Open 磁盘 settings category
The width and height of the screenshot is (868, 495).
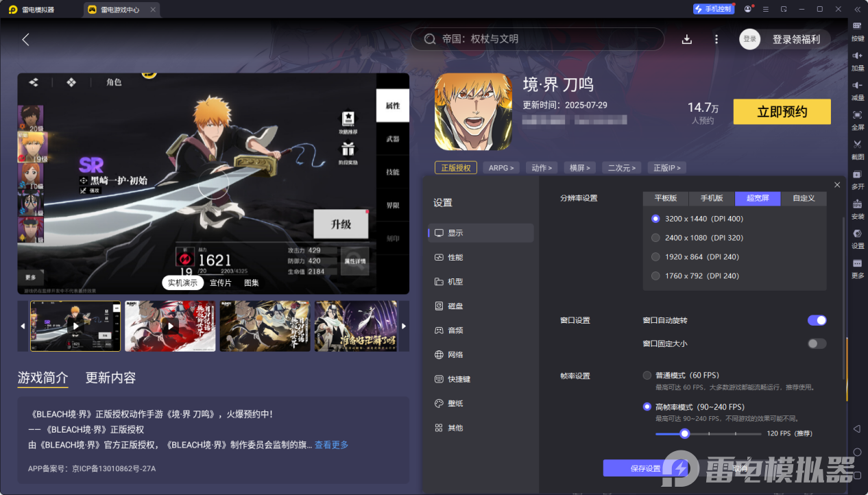pos(481,306)
